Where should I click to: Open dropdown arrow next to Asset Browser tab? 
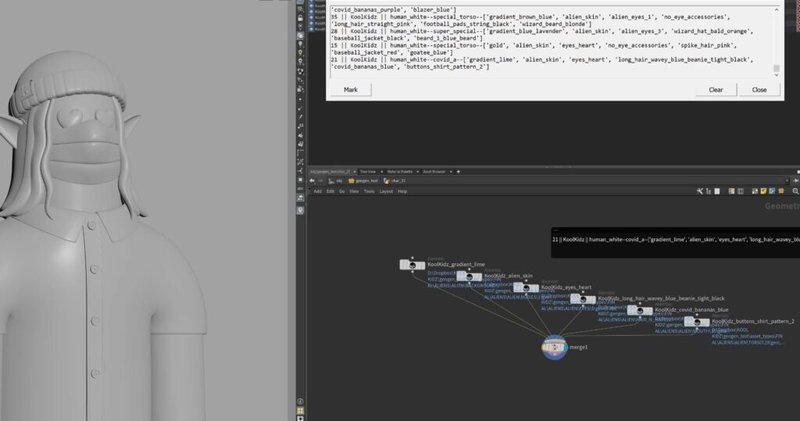click(451, 171)
